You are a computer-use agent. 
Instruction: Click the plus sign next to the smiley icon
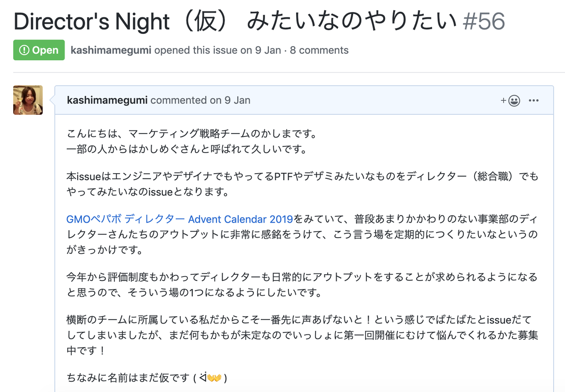pos(503,101)
